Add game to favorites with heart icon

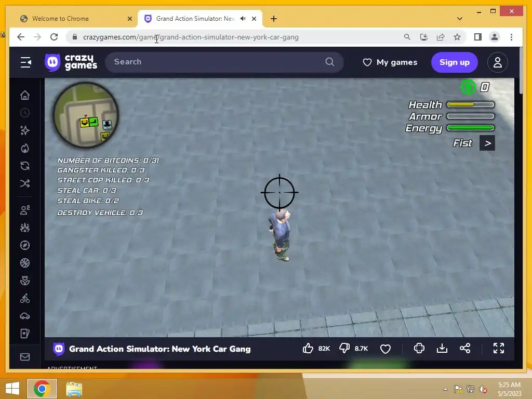(x=385, y=349)
